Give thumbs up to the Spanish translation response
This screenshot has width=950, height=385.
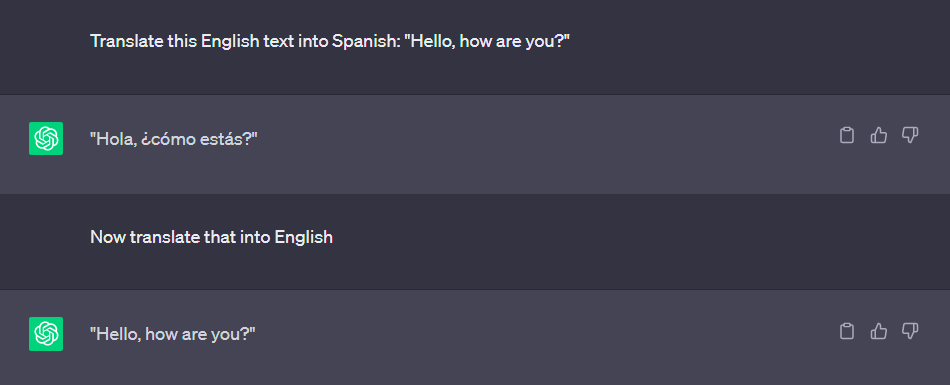(x=878, y=135)
